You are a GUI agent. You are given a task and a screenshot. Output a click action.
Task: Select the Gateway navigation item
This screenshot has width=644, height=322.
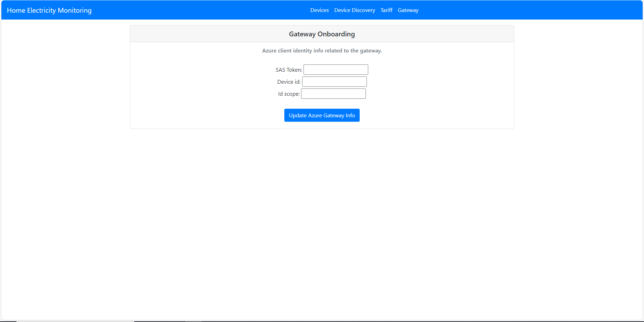408,10
